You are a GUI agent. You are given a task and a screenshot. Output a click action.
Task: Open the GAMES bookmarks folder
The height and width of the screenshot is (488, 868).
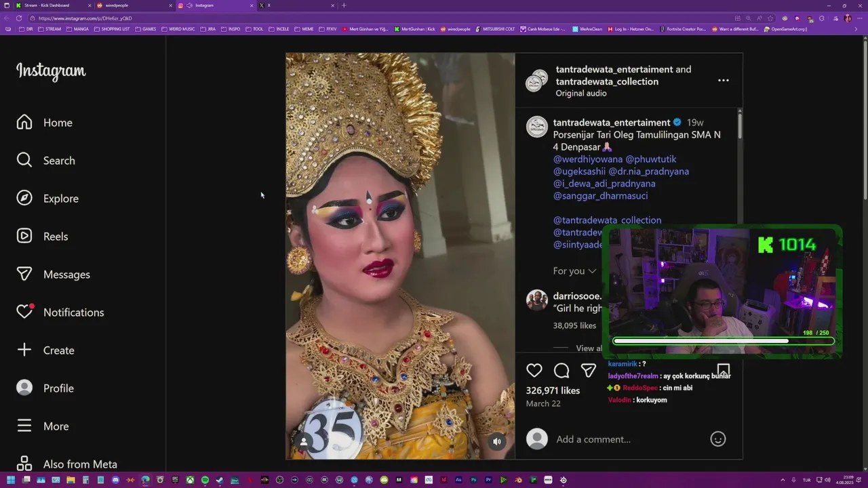[x=146, y=29]
